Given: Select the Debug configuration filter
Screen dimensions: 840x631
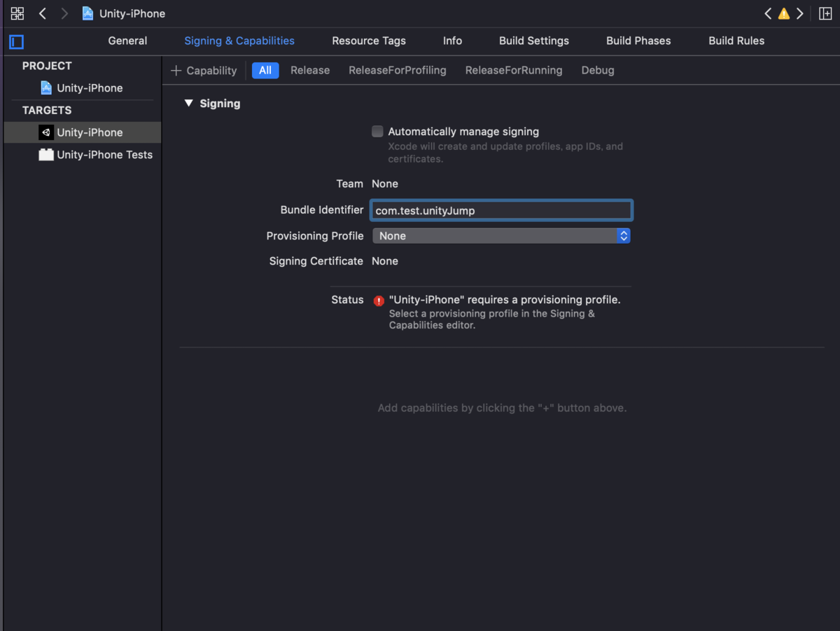Looking at the screenshot, I should click(x=597, y=70).
